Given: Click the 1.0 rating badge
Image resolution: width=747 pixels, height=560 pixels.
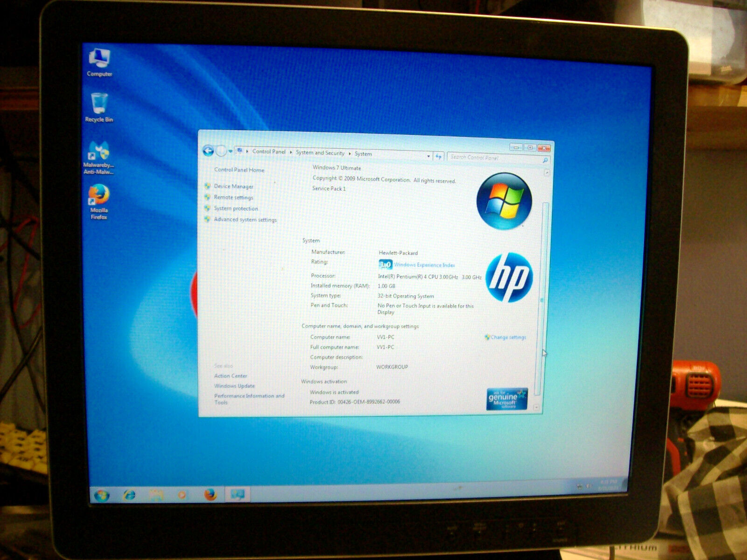Looking at the screenshot, I should click(385, 265).
